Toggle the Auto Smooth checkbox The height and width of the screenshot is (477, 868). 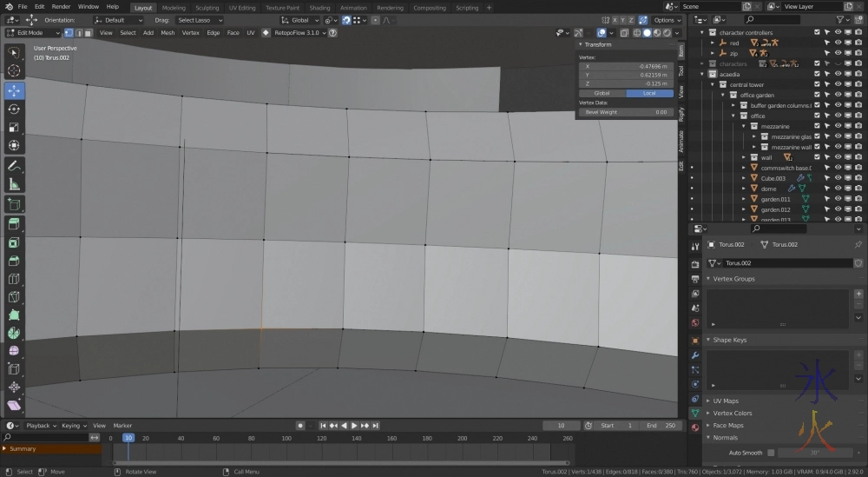pyautogui.click(x=770, y=453)
